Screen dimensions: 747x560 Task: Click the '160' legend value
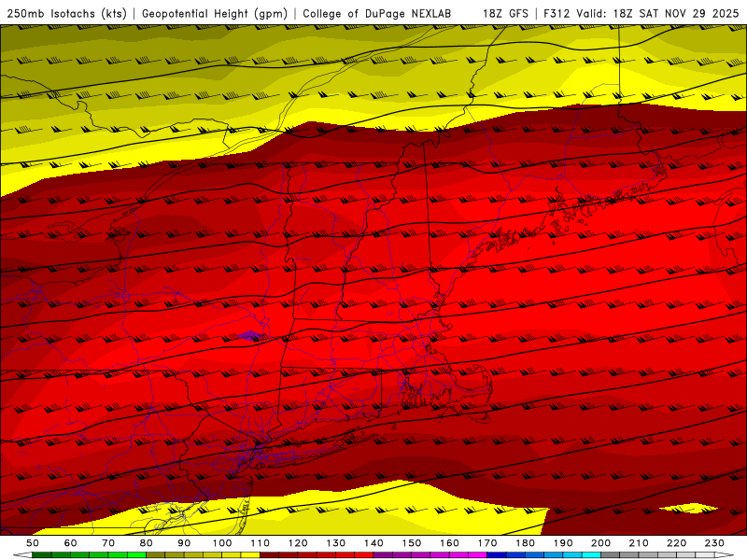[449, 543]
